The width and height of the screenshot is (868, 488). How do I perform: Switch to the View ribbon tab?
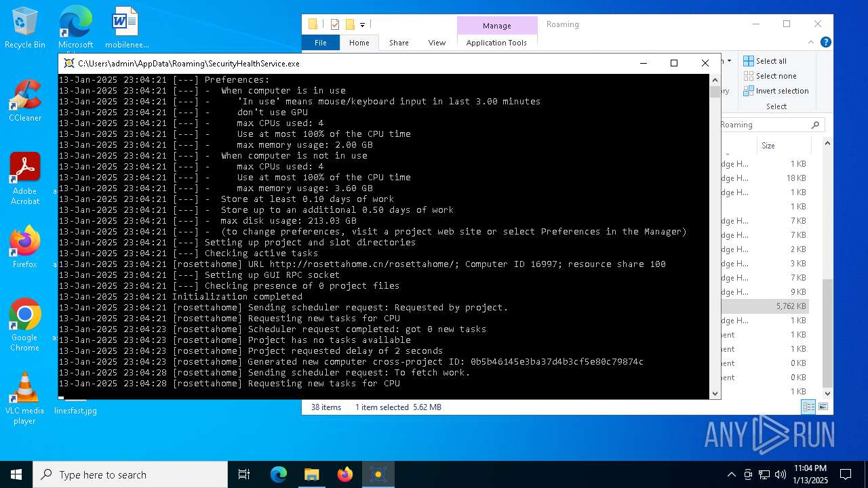tap(437, 42)
